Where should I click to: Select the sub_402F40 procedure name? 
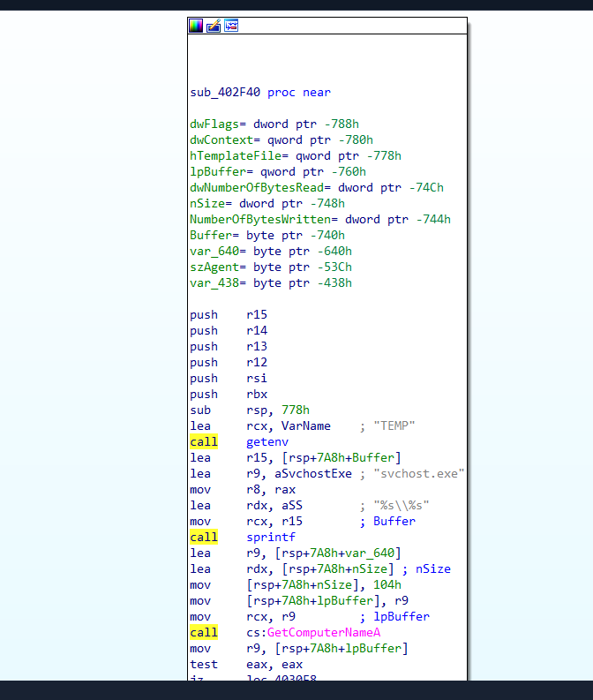[225, 93]
